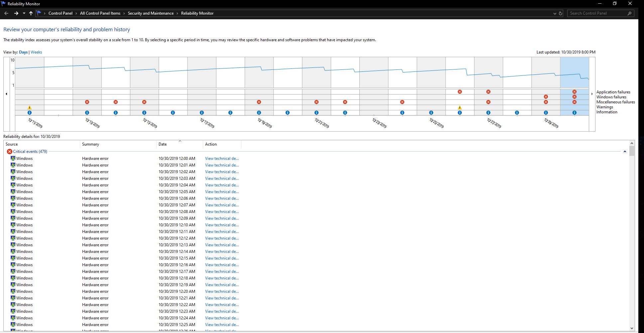Click the information icon for 10/16/2019
Viewport: 644px width, 333px height.
173,113
